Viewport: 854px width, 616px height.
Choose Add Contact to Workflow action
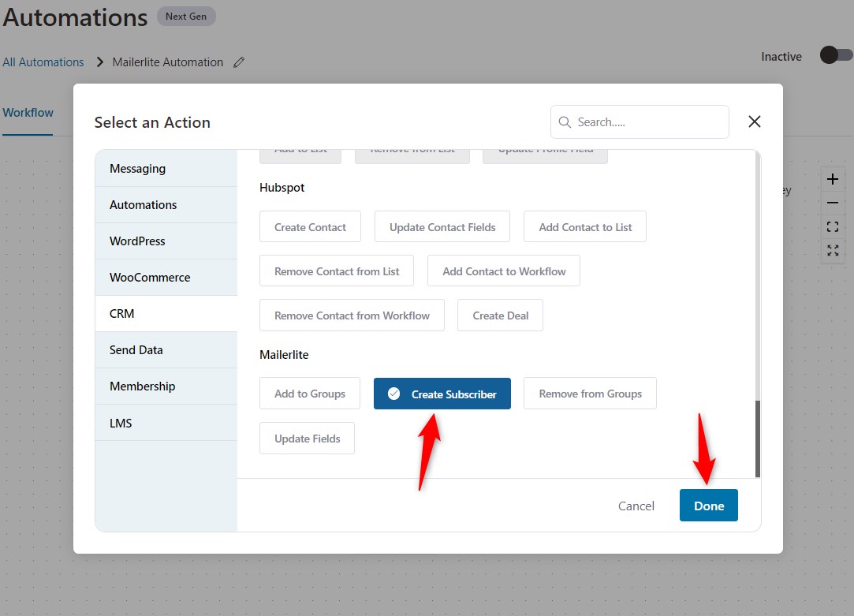(504, 271)
